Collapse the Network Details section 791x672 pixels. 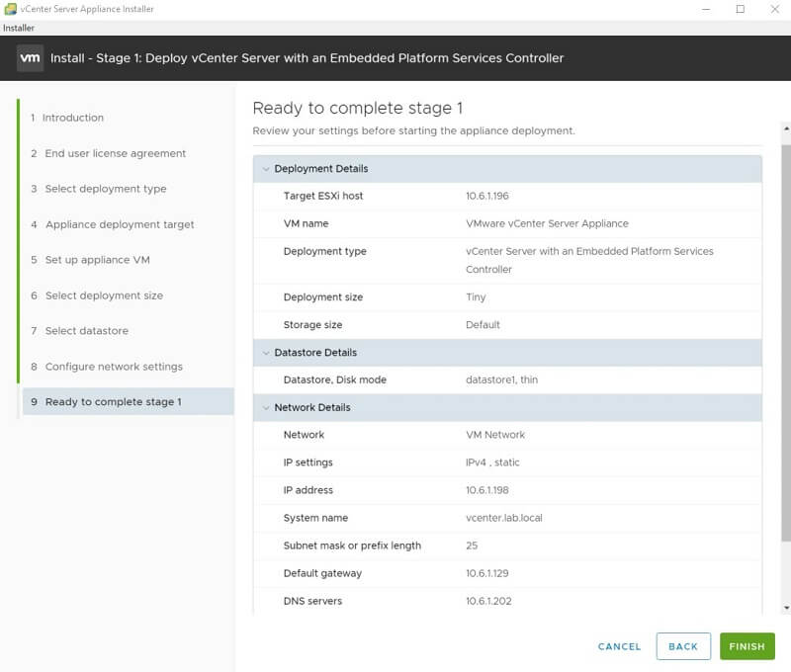[266, 408]
